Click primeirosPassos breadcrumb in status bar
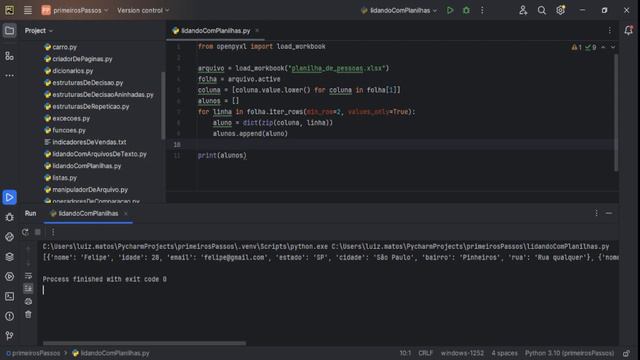The image size is (640, 360). [33, 353]
